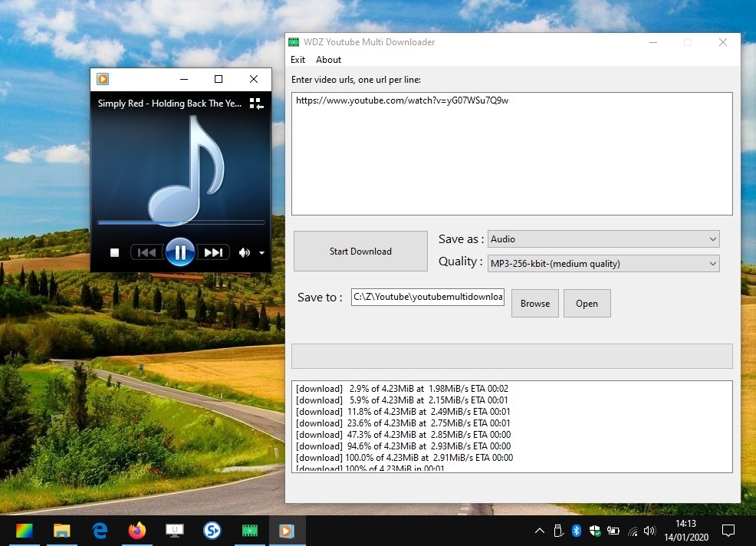Click Windows Media Player title bar icon
This screenshot has height=546, width=756.
(103, 79)
